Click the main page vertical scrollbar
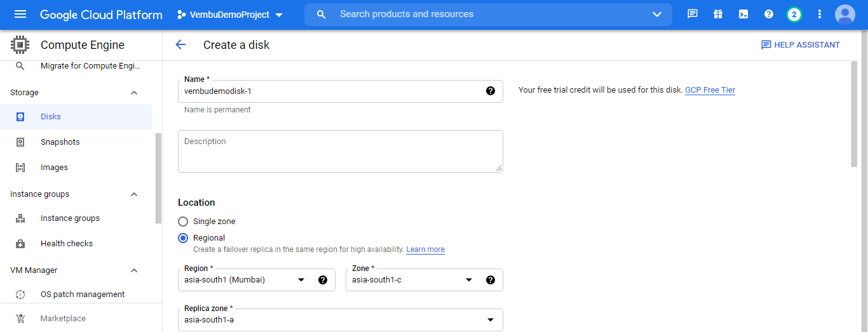Image resolution: width=868 pixels, height=332 pixels. coord(854,114)
